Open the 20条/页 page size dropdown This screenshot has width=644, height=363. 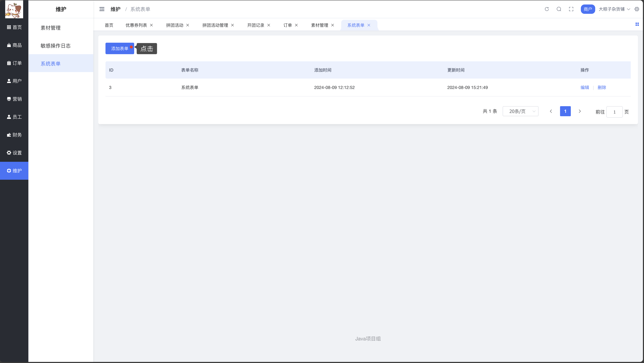click(x=521, y=112)
